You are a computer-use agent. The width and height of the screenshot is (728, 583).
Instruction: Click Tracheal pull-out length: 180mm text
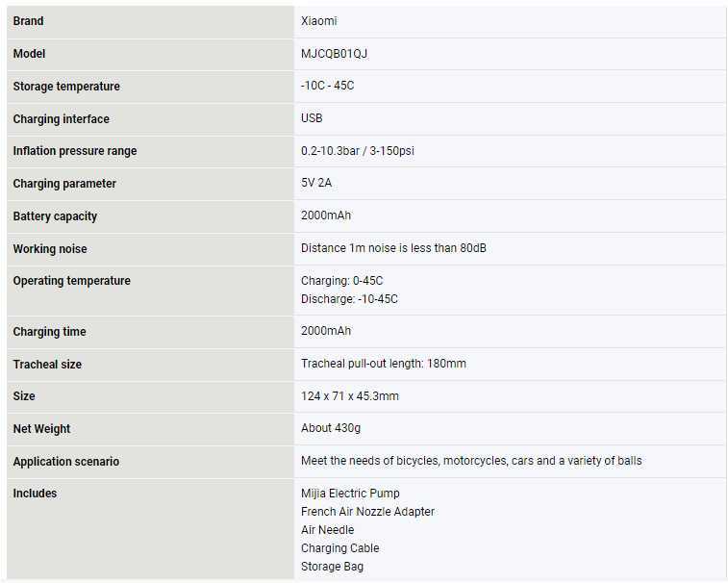383,364
